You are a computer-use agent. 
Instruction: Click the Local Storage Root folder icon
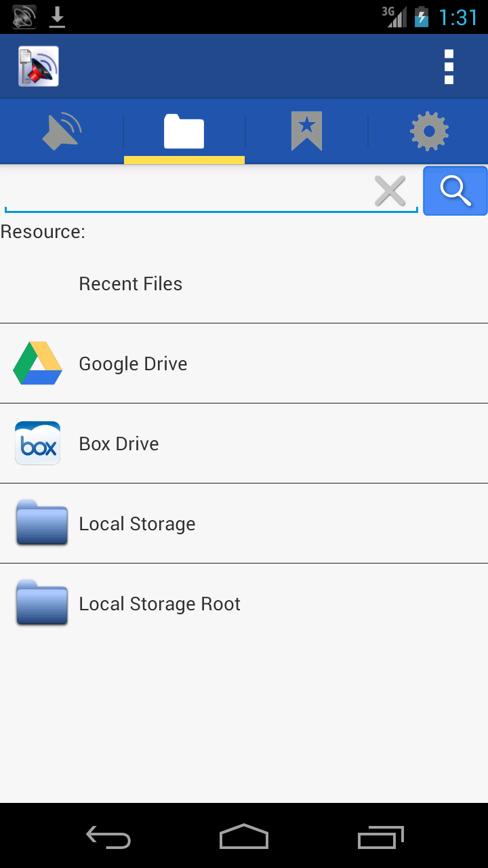pos(41,603)
